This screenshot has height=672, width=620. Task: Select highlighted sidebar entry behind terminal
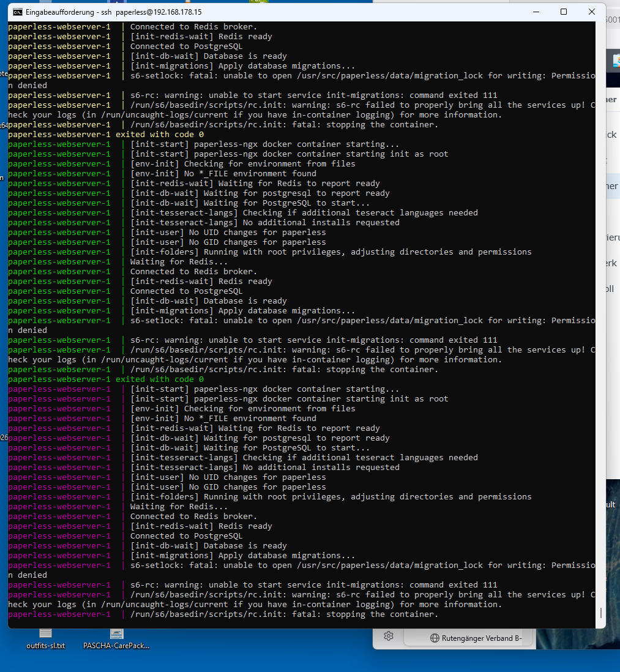(x=612, y=186)
